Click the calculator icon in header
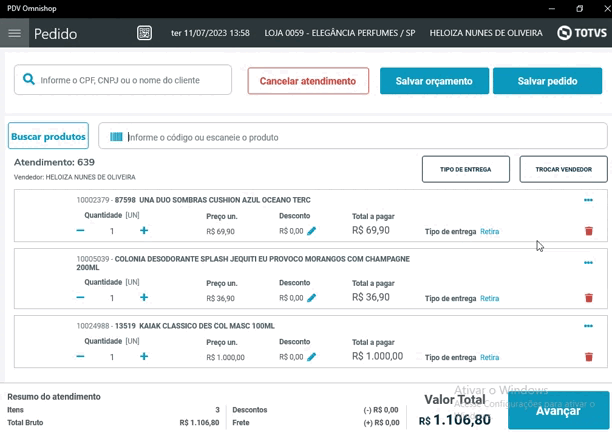Viewport: 612px width, 438px height. pos(145,33)
